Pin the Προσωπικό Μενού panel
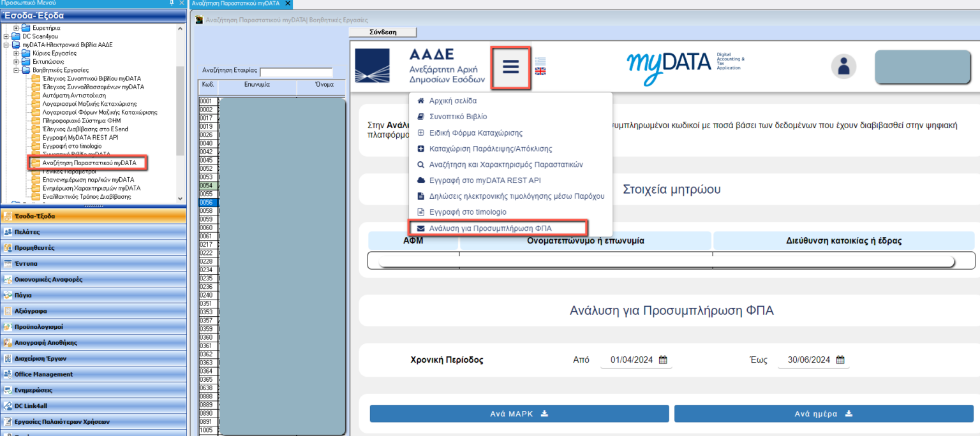 (x=172, y=3)
